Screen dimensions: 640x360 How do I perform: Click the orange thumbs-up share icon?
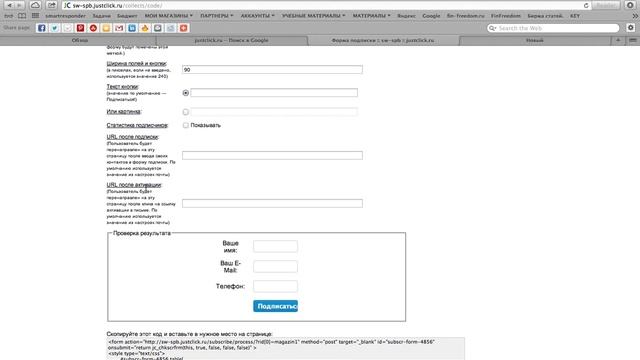(x=145, y=28)
